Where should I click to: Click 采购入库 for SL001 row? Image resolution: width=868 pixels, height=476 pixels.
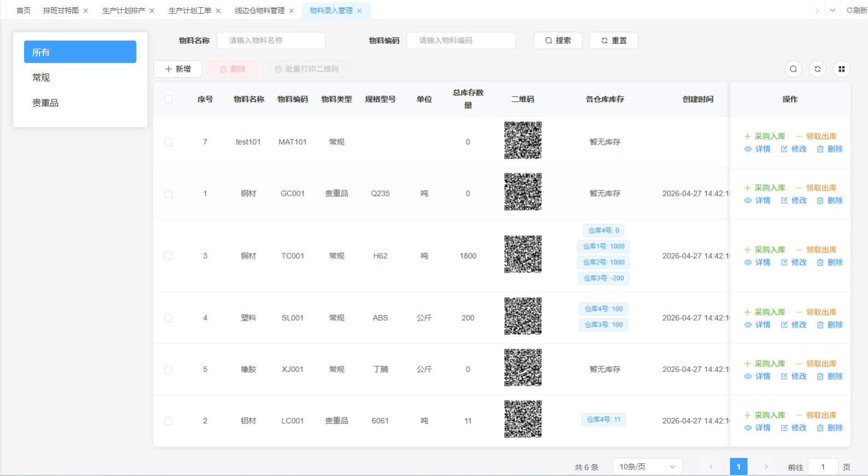765,312
